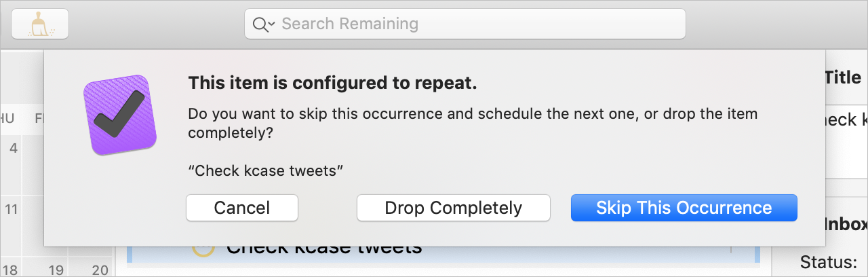Select day 11 in the calendar
This screenshot has width=868, height=277.
pos(11,208)
